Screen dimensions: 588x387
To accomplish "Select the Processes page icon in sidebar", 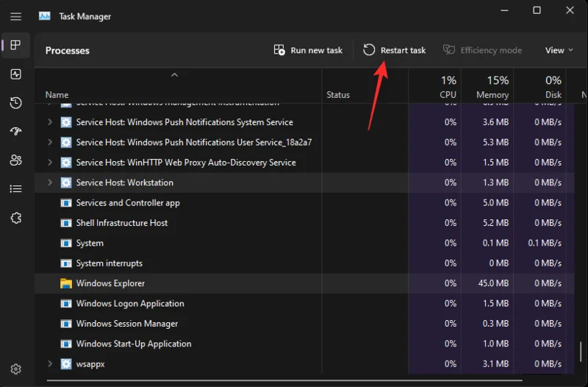I will pos(15,45).
